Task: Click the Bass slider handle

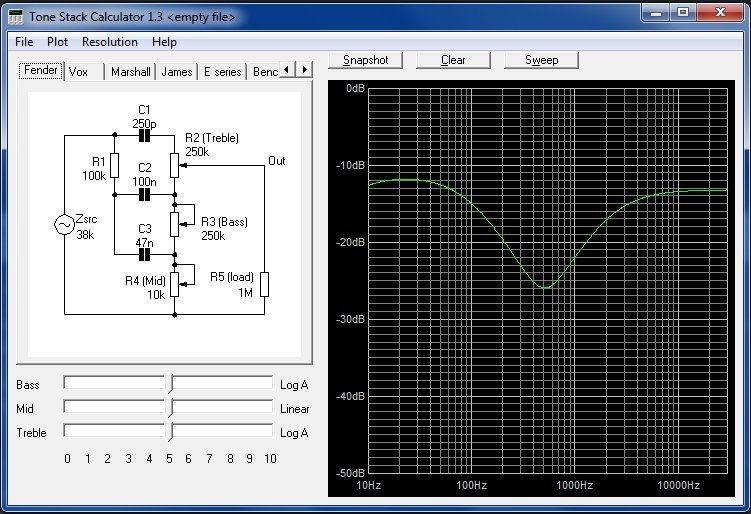Action: (x=169, y=383)
